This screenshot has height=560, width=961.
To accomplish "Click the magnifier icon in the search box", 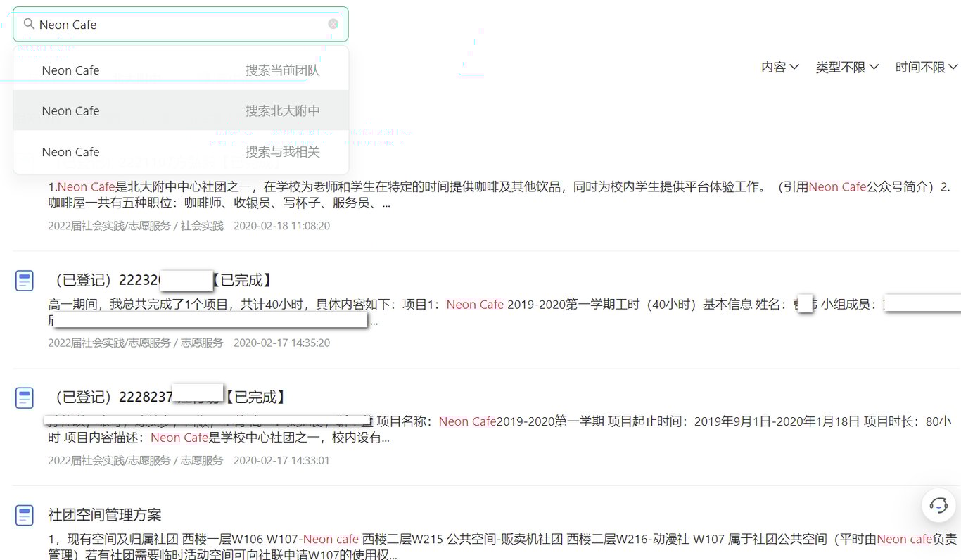I will 29,24.
